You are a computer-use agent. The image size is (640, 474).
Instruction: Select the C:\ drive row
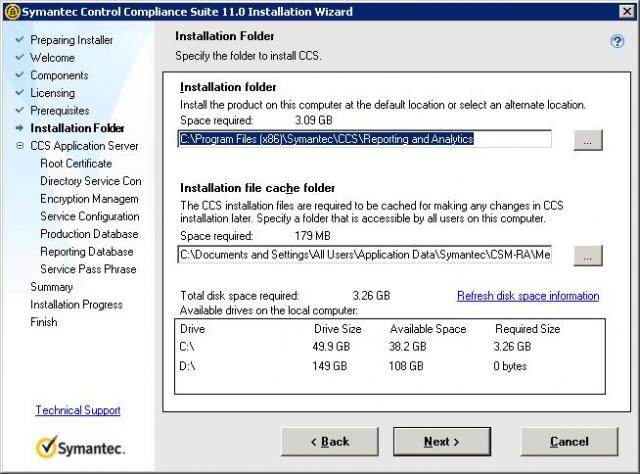point(390,347)
